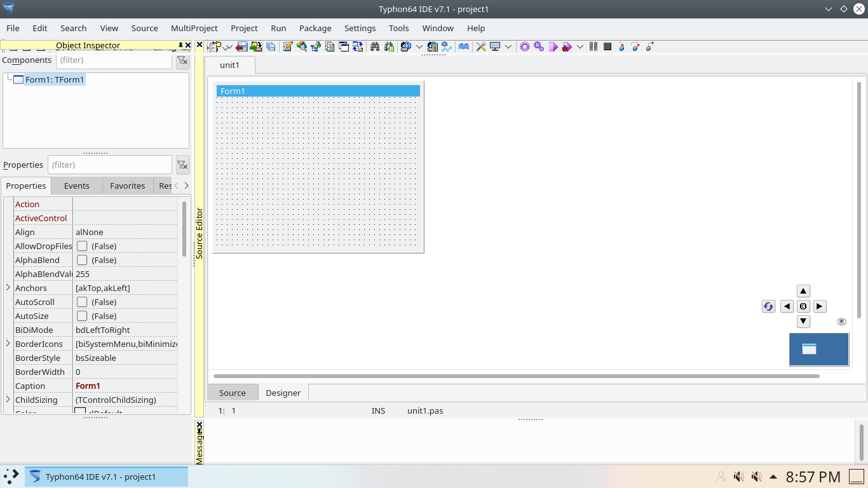The width and height of the screenshot is (868, 488).
Task: Open the File menu
Action: 13,28
